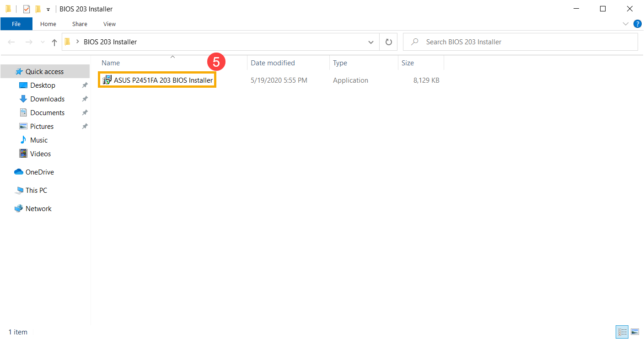Click the Search BIOS 203 Installer field

(521, 42)
